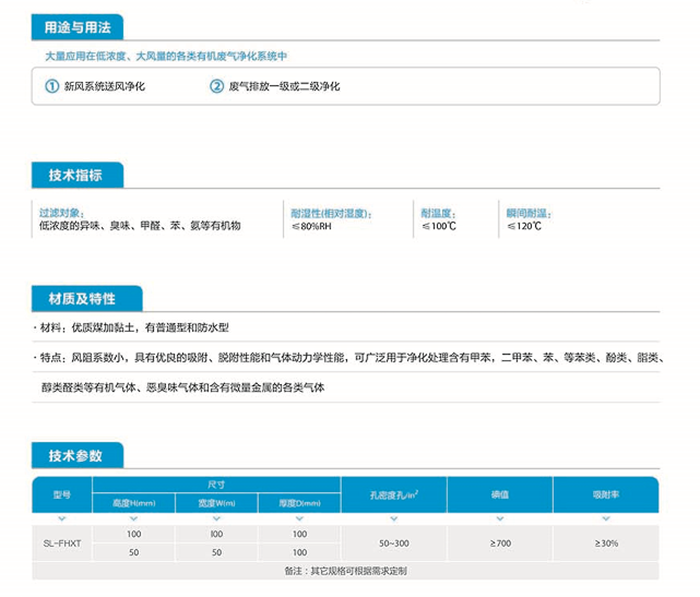Open the 技术参数 section header
This screenshot has width=700, height=597.
point(76,456)
